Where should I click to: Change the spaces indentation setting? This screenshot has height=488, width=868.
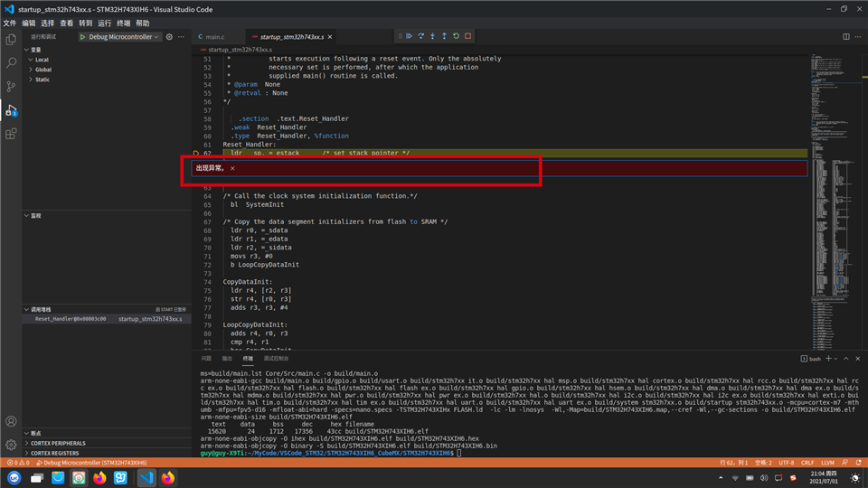tap(763, 463)
